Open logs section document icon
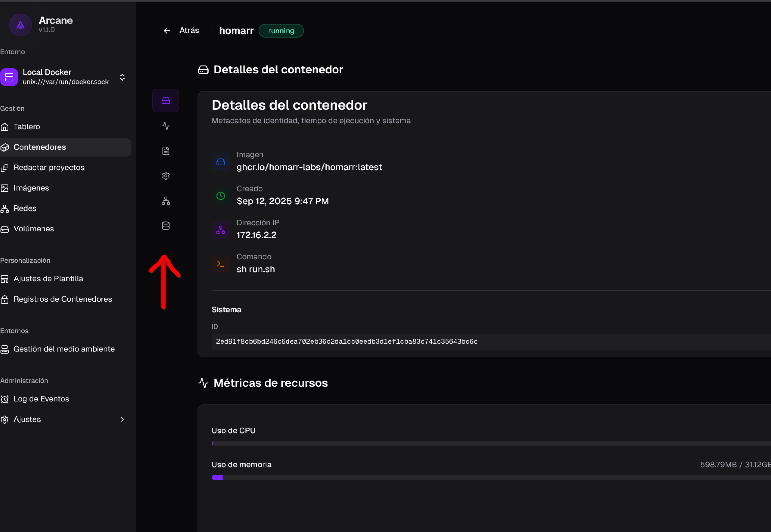 click(166, 151)
